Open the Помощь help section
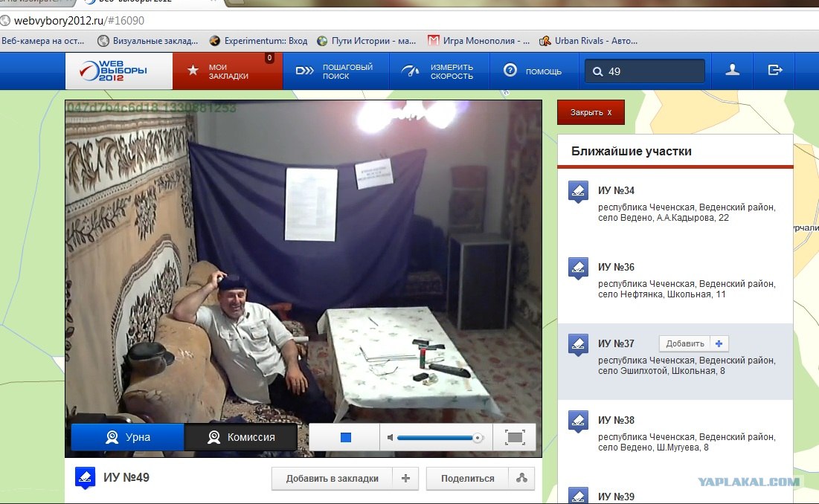Screen dimensions: 819x504 [x=533, y=71]
